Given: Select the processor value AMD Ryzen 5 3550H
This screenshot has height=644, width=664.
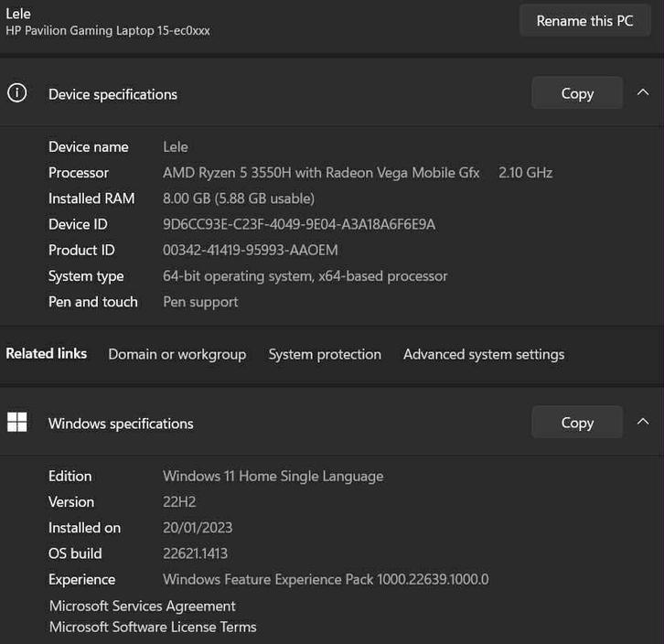Looking at the screenshot, I should click(x=321, y=173).
